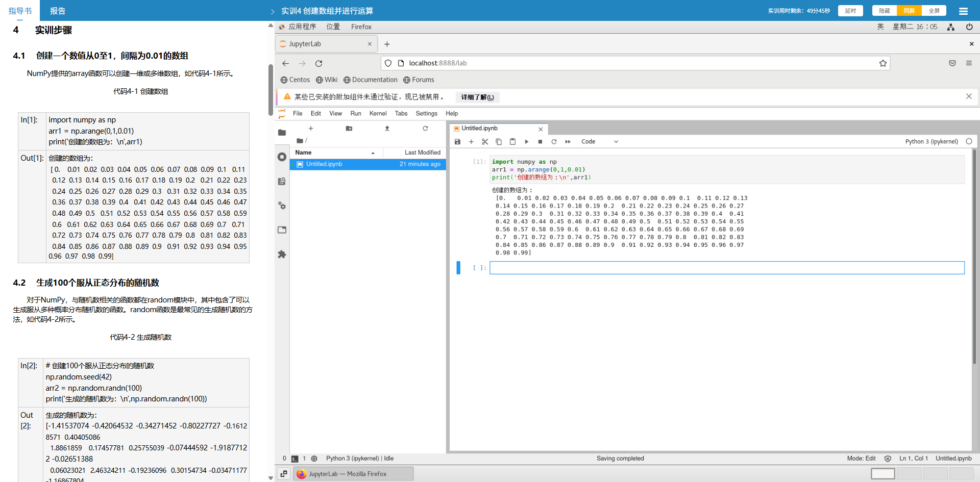Click the Firefox taskbar entry JupyterLab

point(353,474)
